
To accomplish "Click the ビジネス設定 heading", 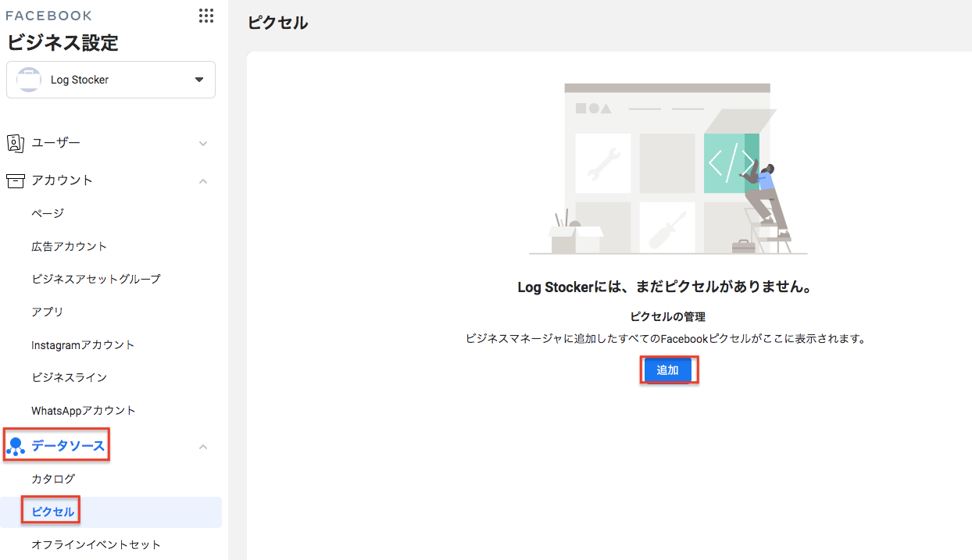I will (63, 42).
